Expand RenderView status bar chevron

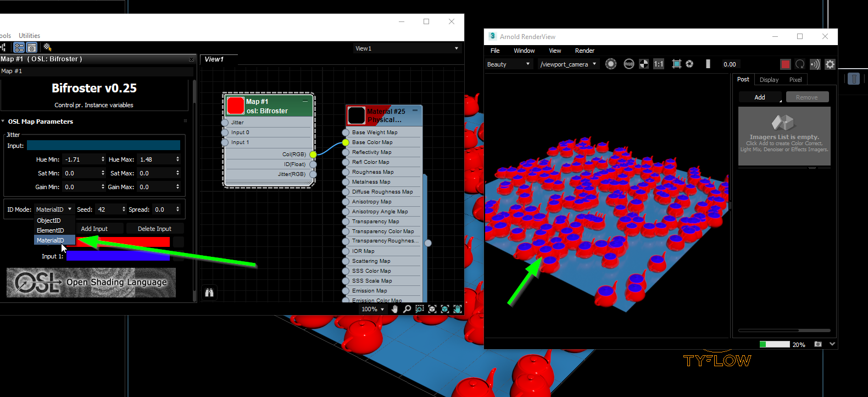point(832,344)
